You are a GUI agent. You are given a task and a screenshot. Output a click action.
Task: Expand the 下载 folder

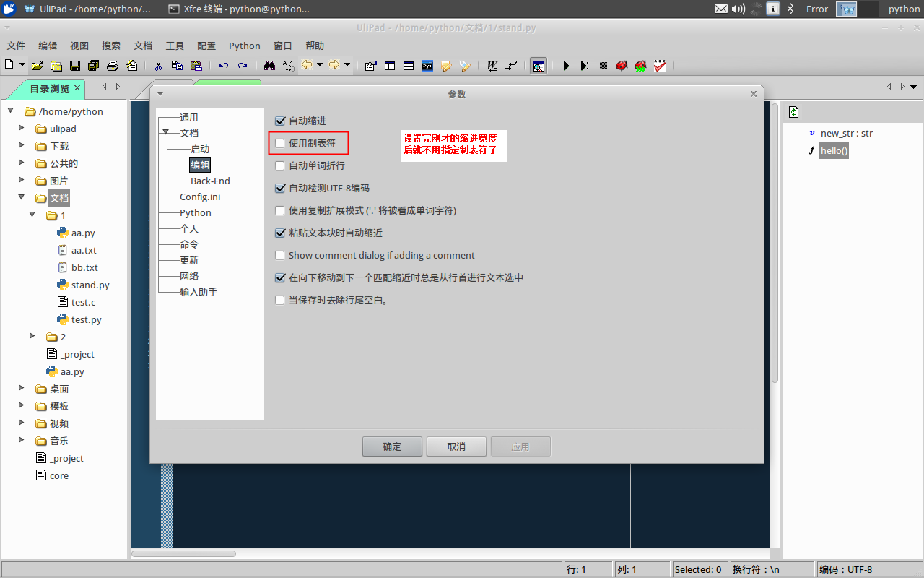click(22, 146)
